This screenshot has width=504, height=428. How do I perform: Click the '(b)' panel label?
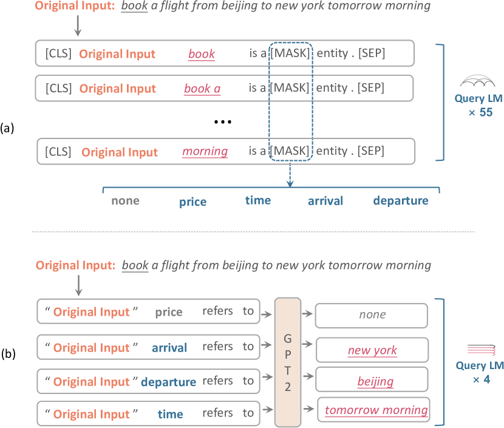[x=8, y=354]
